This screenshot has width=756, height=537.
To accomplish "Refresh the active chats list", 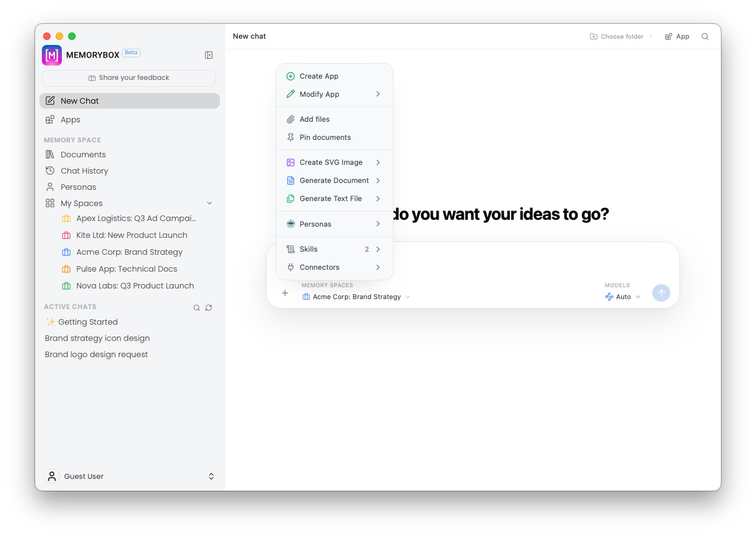I will pyautogui.click(x=209, y=308).
